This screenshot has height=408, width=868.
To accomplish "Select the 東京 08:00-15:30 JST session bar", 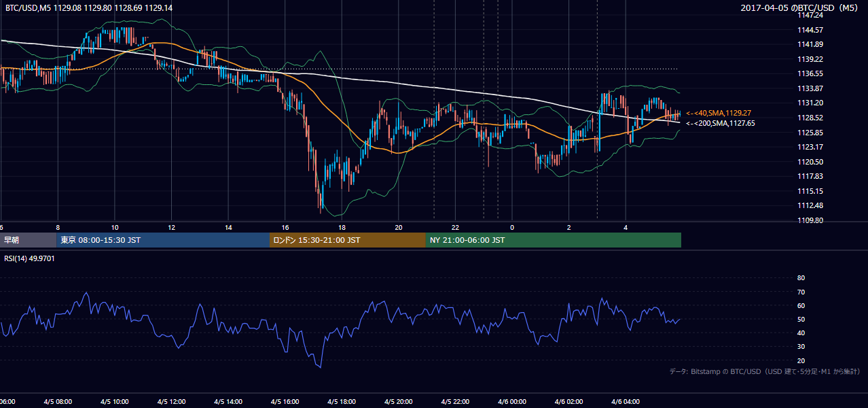I will pyautogui.click(x=163, y=240).
